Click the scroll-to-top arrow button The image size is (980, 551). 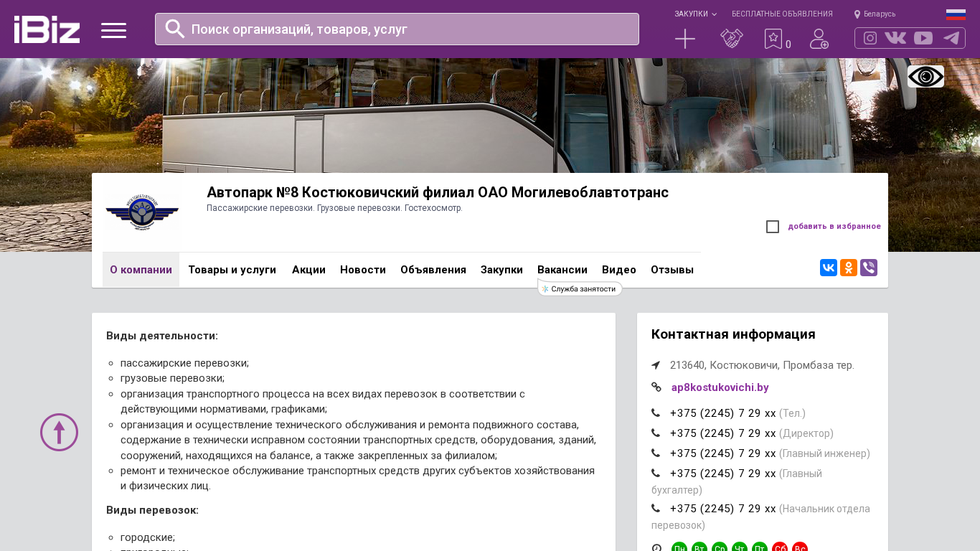59,432
